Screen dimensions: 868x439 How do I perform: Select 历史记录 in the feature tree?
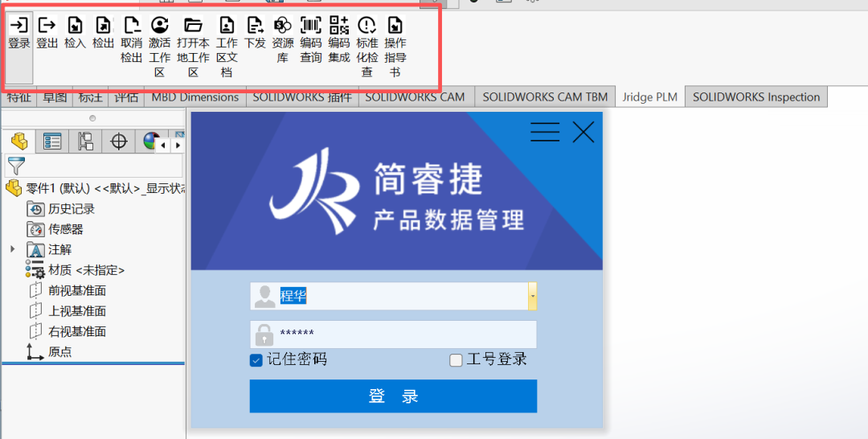(x=61, y=209)
